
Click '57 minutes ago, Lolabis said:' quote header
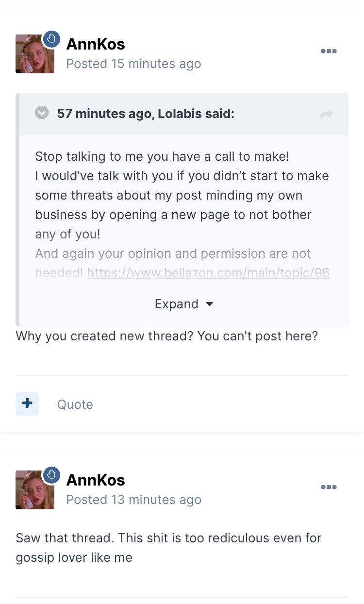(x=146, y=114)
